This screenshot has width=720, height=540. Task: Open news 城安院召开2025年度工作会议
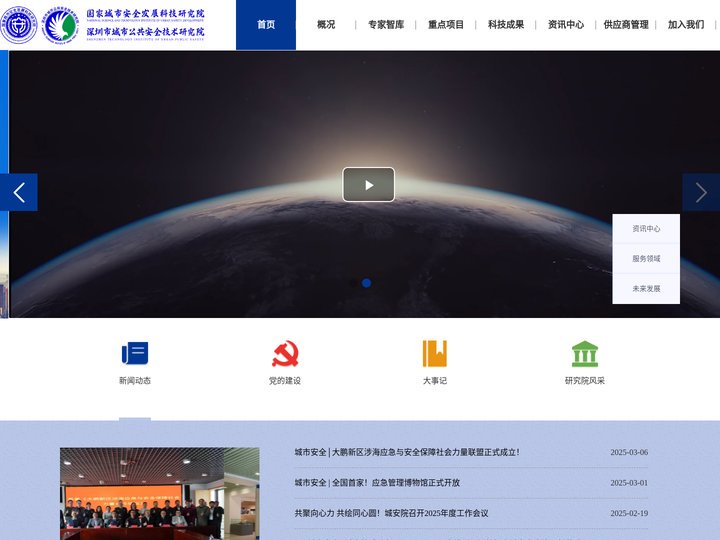click(391, 513)
